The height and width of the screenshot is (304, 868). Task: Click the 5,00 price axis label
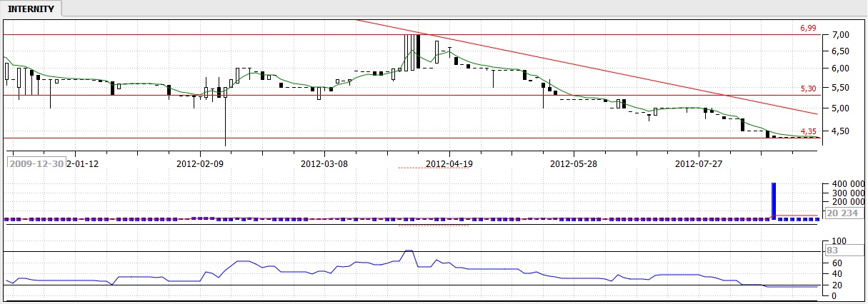pos(839,108)
